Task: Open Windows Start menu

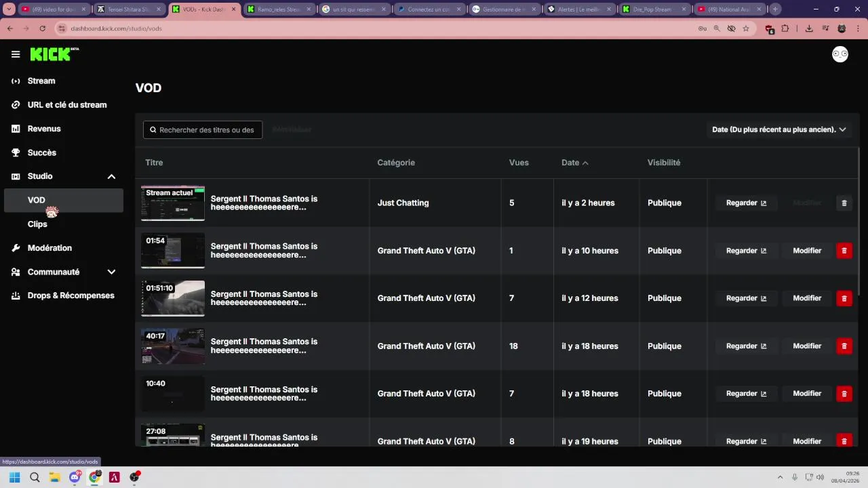Action: pyautogui.click(x=15, y=477)
